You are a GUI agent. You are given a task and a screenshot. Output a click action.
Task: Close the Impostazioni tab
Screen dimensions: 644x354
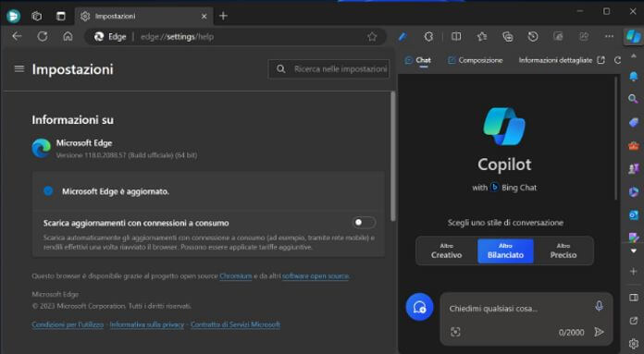point(204,16)
